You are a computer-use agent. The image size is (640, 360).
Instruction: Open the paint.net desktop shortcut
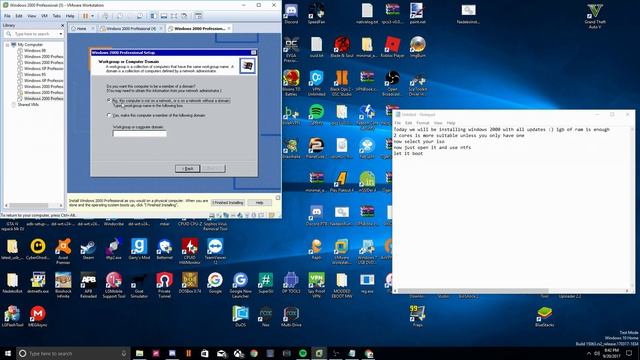point(418,13)
